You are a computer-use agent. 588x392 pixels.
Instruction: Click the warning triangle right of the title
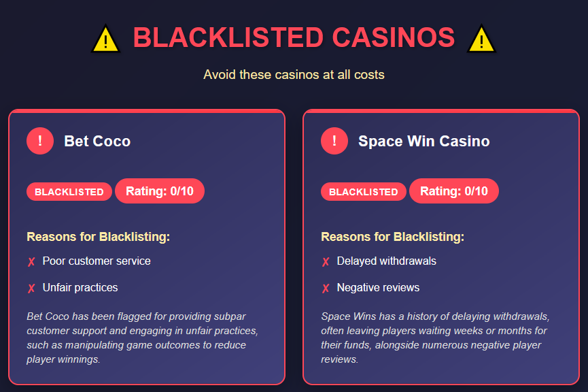481,39
